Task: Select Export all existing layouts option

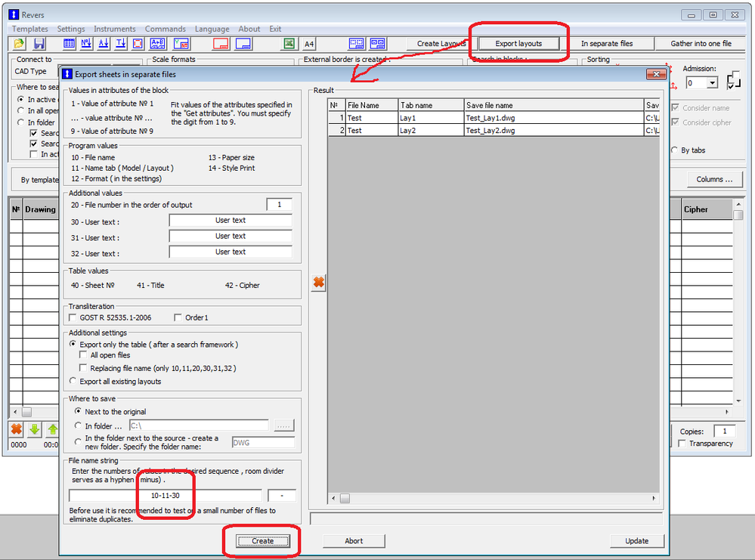Action: tap(73, 381)
